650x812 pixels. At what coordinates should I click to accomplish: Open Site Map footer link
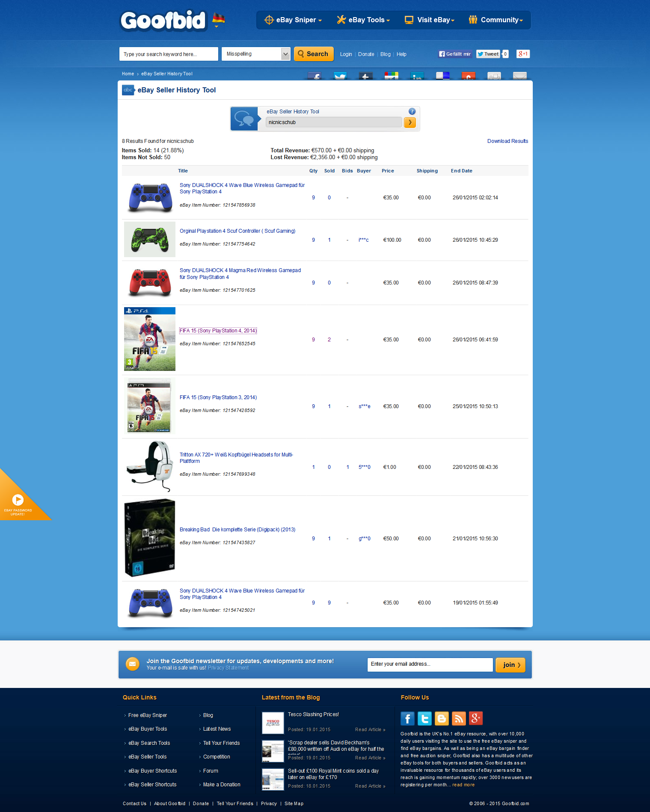pyautogui.click(x=294, y=803)
